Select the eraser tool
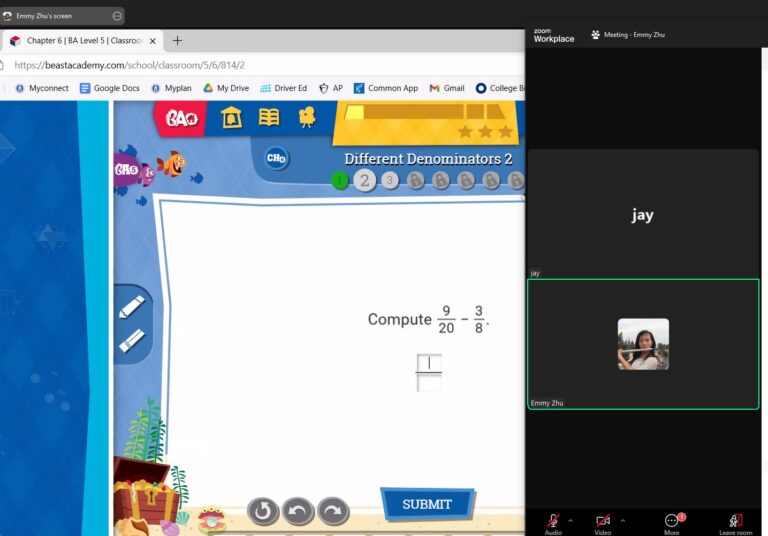The image size is (768, 536). [x=132, y=341]
